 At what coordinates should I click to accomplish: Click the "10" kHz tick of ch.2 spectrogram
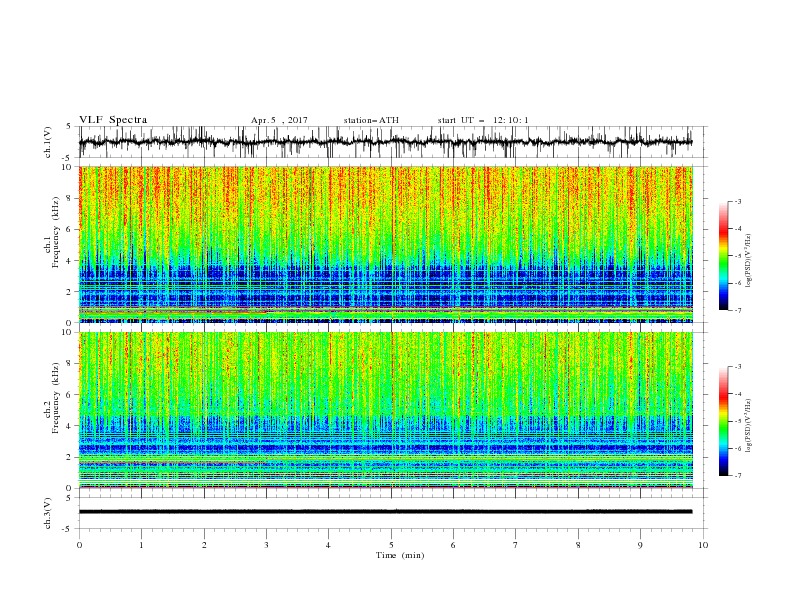click(x=68, y=332)
